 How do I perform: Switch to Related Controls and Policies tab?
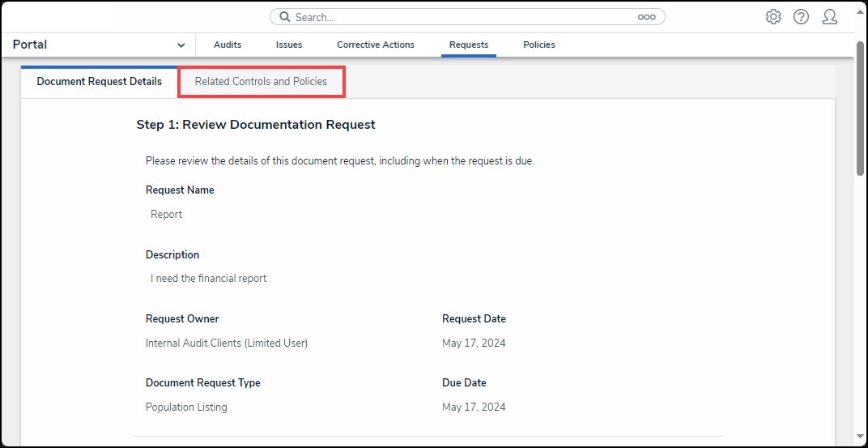262,82
